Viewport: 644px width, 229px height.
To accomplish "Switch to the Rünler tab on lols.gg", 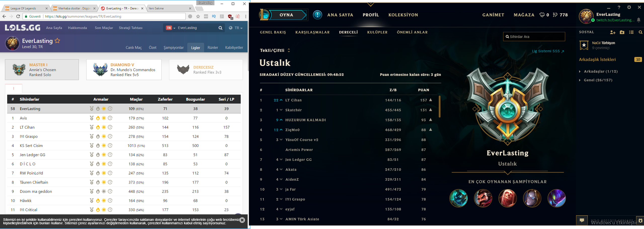I will click(213, 48).
